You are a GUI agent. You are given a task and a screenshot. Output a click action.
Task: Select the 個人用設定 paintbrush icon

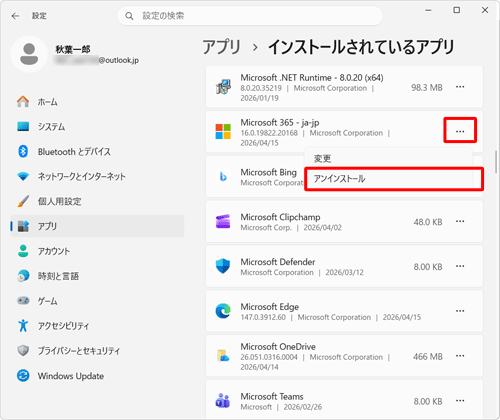click(x=23, y=201)
